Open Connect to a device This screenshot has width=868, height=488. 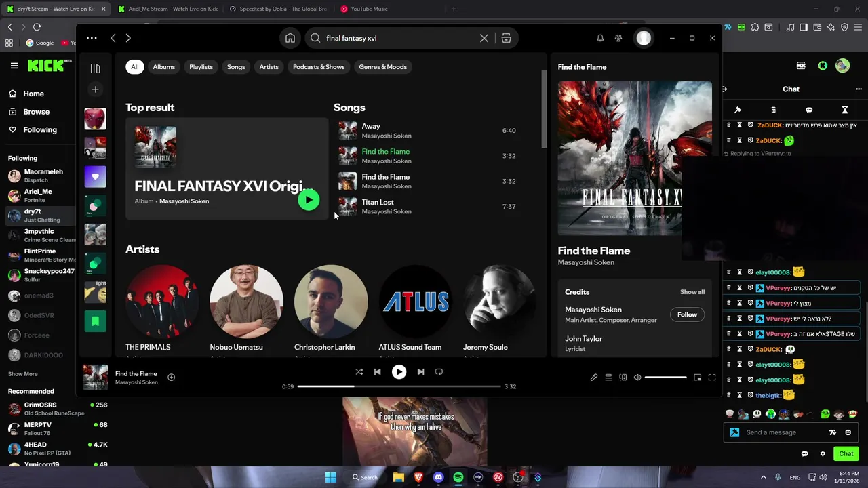coord(623,378)
